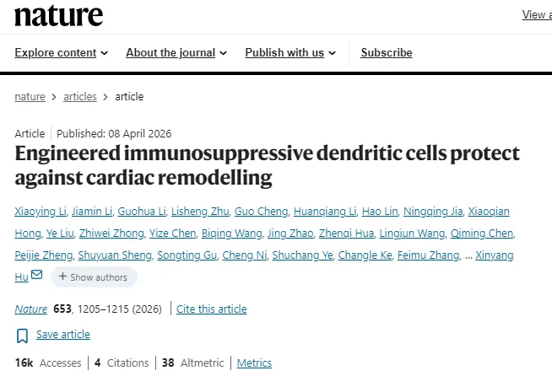Expand the Publish with us menu

pos(290,53)
